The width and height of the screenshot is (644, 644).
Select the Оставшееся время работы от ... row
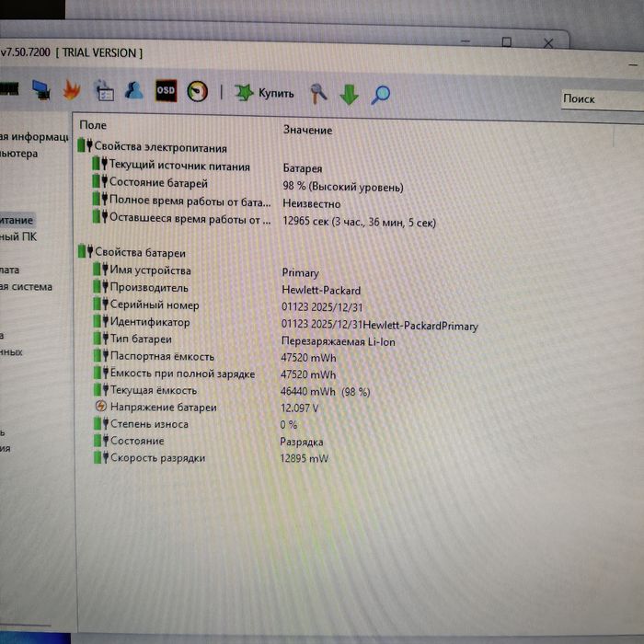190,219
